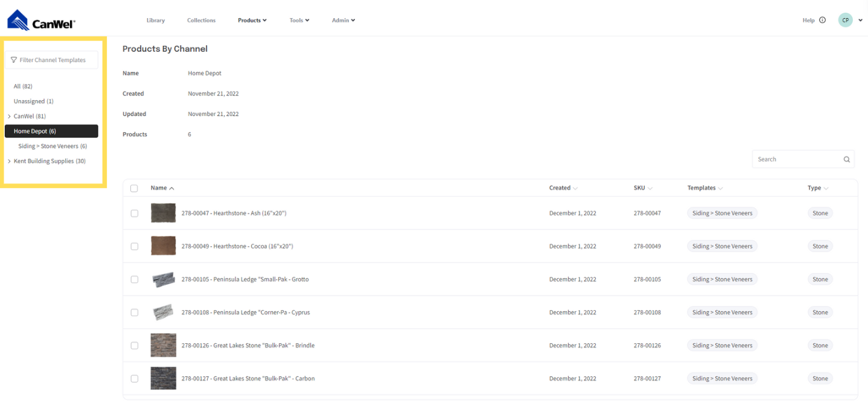This screenshot has width=868, height=403.
Task: Click the filter funnel icon
Action: 14,60
